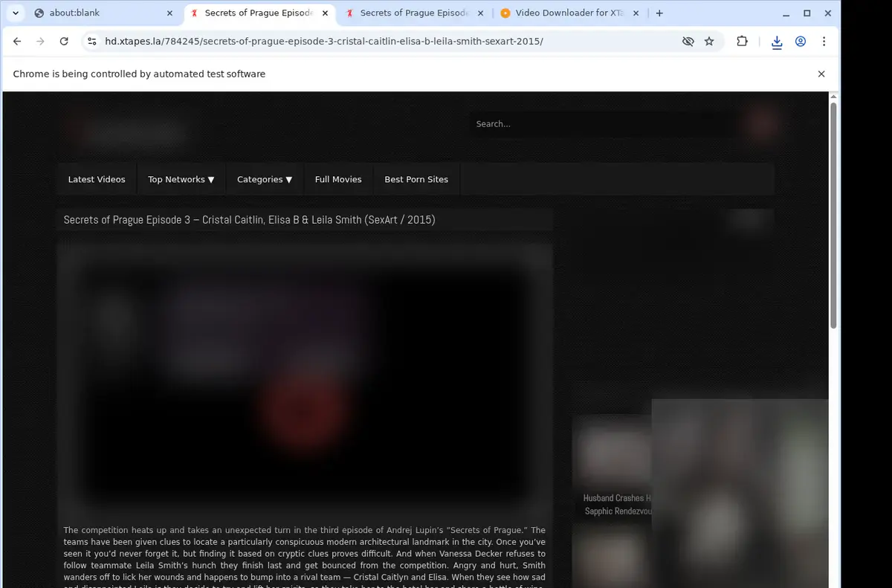892x588 pixels.
Task: Click the page title heading text
Action: click(x=249, y=220)
